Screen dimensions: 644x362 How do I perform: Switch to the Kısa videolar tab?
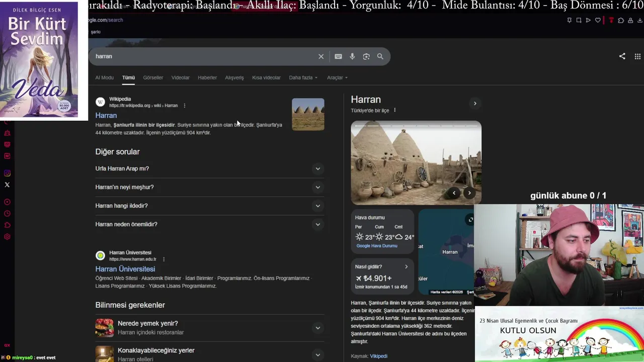click(266, 77)
